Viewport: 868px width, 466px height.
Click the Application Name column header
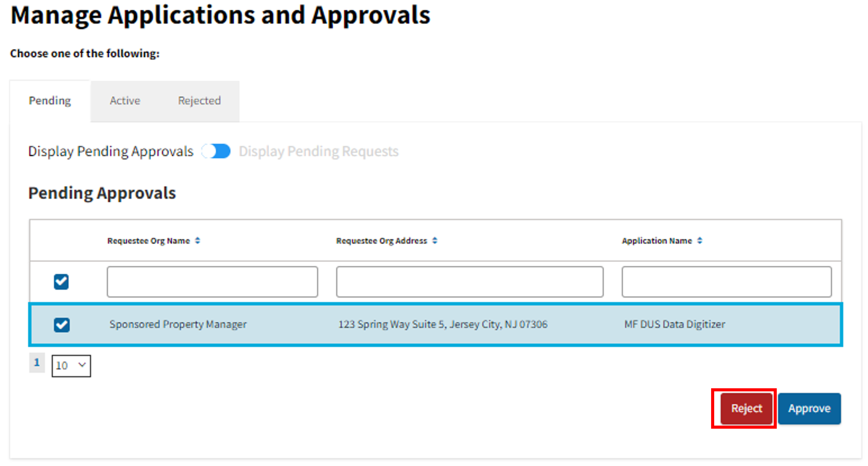[x=657, y=241]
